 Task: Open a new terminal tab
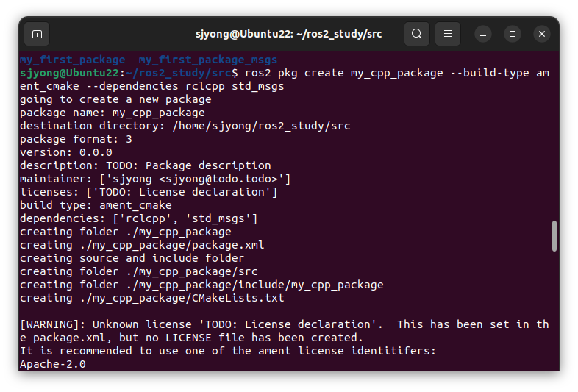coord(37,35)
